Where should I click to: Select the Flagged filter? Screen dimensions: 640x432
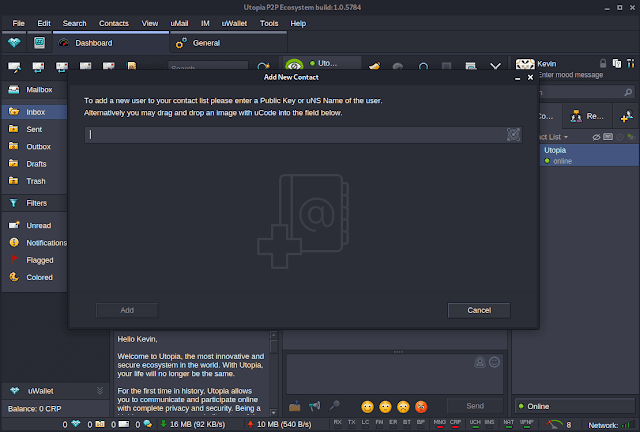point(40,260)
